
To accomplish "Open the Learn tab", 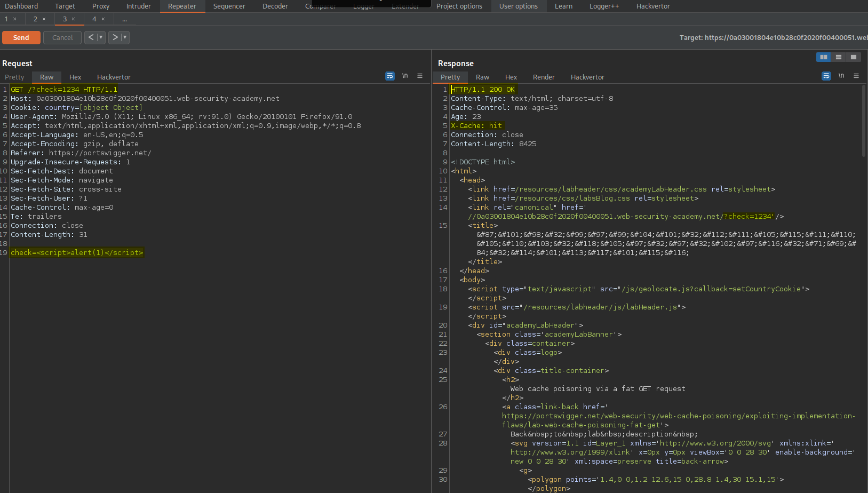I will [x=563, y=6].
